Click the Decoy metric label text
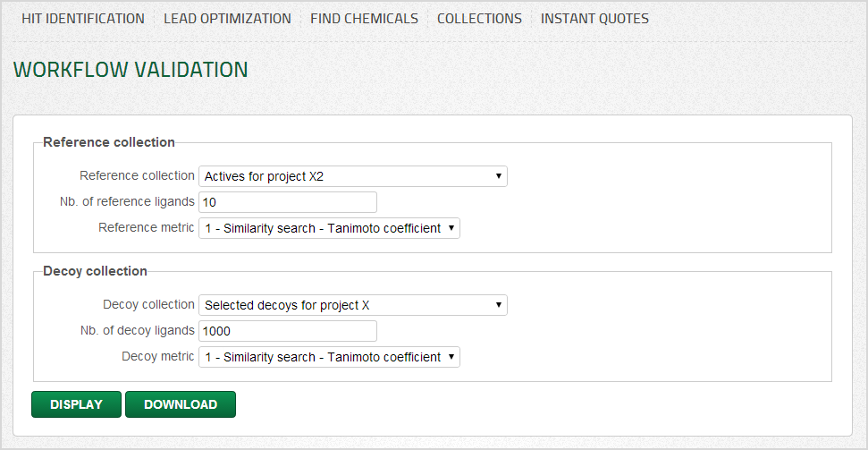868x450 pixels. (x=157, y=356)
